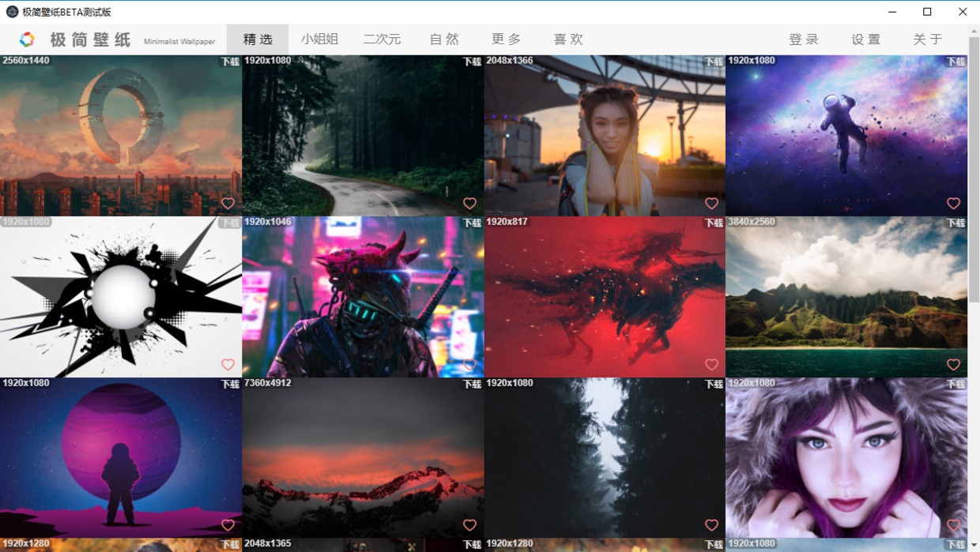The image size is (980, 552).
Task: Download the 7360x4912 red sunset mountain wallpaper
Action: pyautogui.click(x=472, y=384)
